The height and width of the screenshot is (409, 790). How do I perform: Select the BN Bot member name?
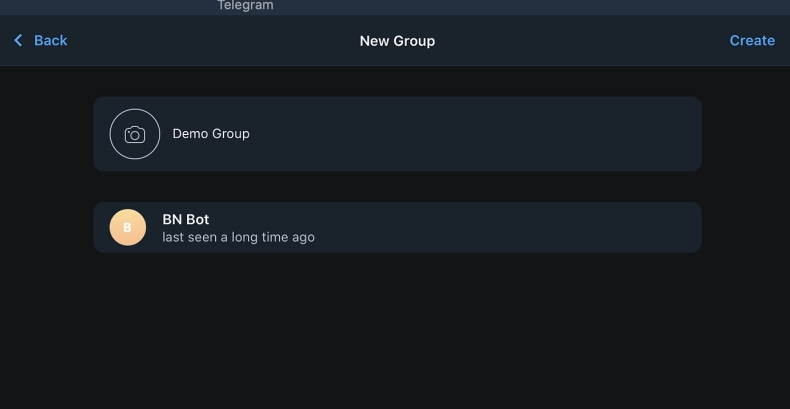point(186,220)
